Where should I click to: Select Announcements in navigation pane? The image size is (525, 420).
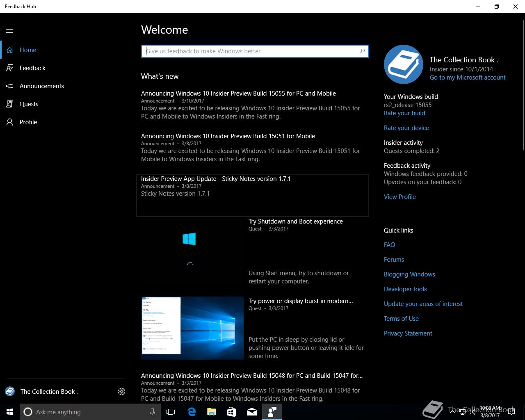pos(66,86)
